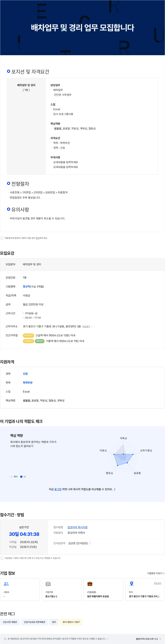Viewport: 165px width, 644px height.
Task: Click the 에버라인 badge beside 기흥역
Action: pyautogui.click(x=40, y=341)
